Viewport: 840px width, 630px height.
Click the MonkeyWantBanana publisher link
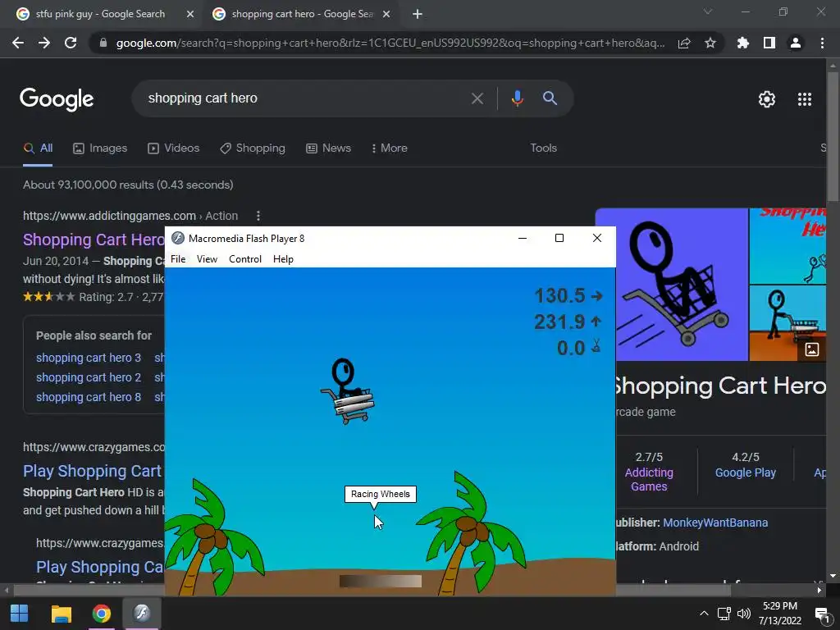pyautogui.click(x=715, y=523)
